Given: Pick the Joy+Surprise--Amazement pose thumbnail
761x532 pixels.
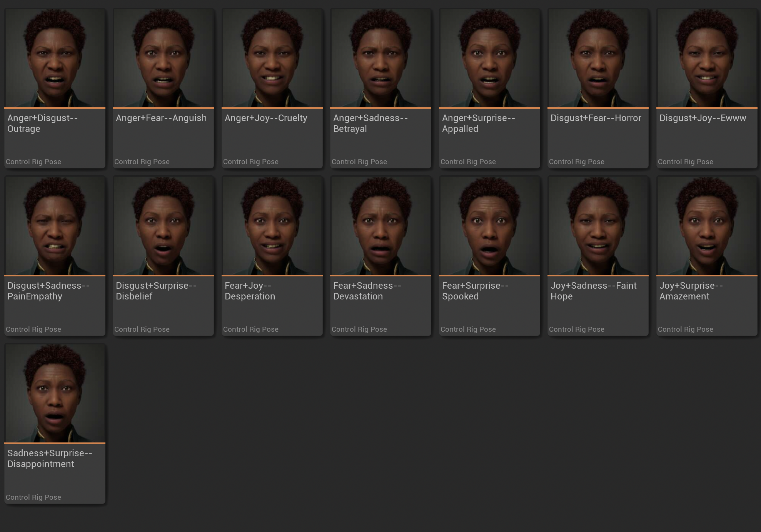Looking at the screenshot, I should pos(707,226).
